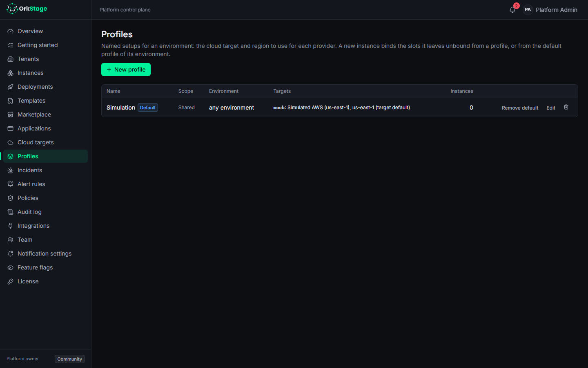Image resolution: width=588 pixels, height=368 pixels.
Task: Click the Targets column header
Action: (x=282, y=91)
